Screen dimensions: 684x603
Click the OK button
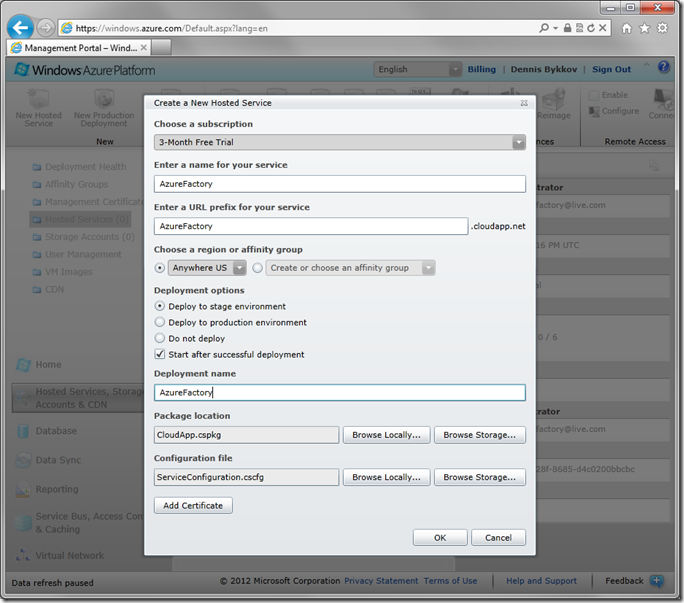click(x=440, y=538)
